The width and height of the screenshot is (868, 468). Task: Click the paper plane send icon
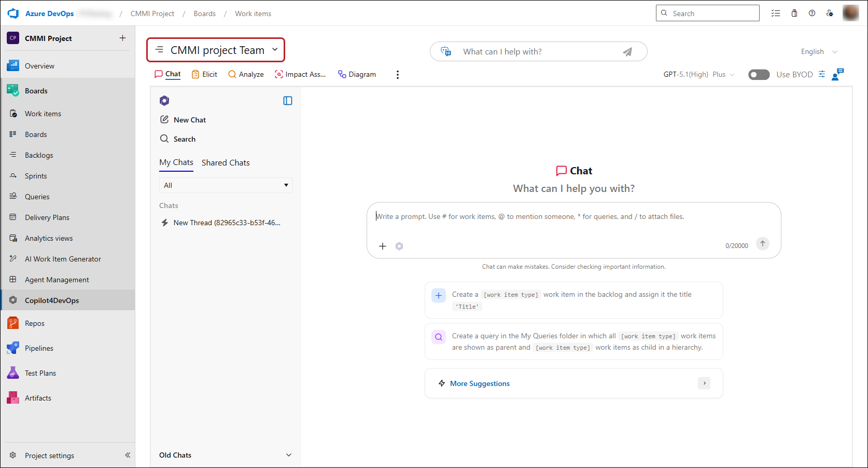(x=627, y=51)
